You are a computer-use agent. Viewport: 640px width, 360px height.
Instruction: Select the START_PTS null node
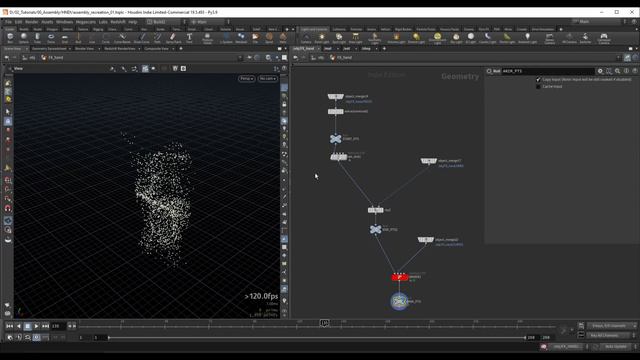336,139
